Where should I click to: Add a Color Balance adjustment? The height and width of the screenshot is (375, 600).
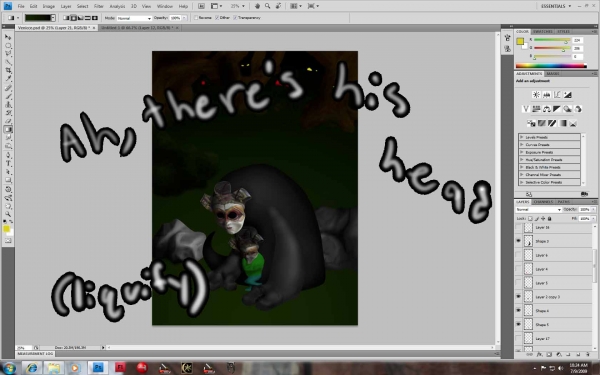(x=546, y=109)
